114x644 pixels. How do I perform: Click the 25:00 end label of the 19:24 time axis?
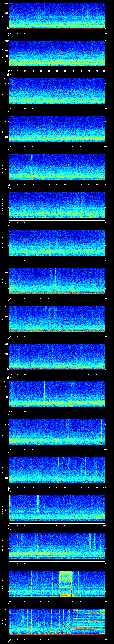click(105, 223)
